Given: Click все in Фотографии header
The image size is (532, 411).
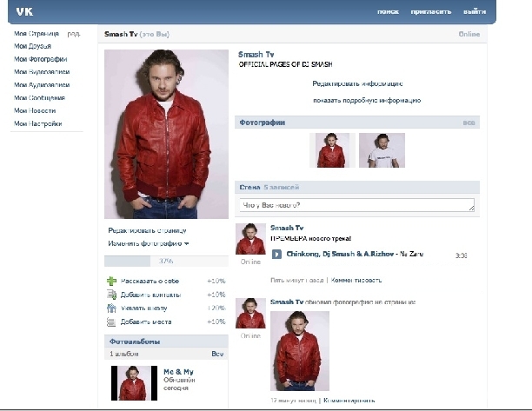Looking at the screenshot, I should pyautogui.click(x=469, y=123).
